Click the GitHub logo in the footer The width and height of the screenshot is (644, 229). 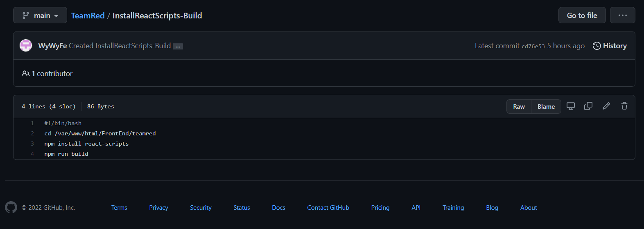click(11, 207)
